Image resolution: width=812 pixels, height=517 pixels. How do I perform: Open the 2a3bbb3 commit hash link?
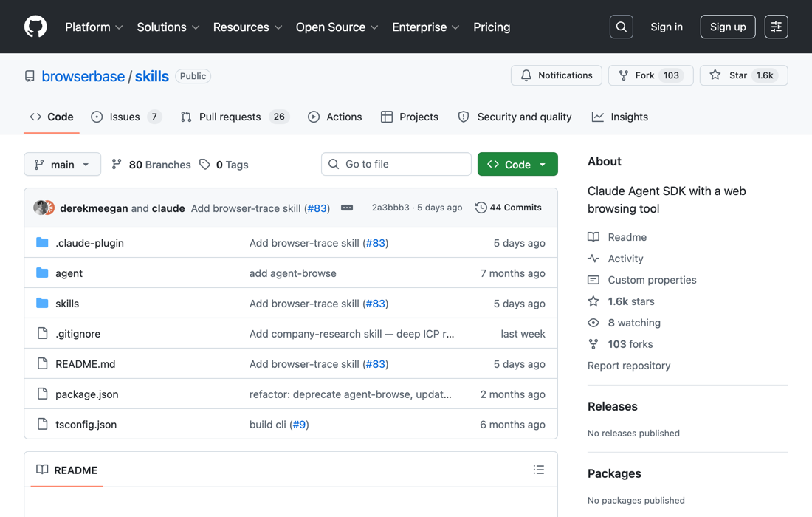coord(390,208)
